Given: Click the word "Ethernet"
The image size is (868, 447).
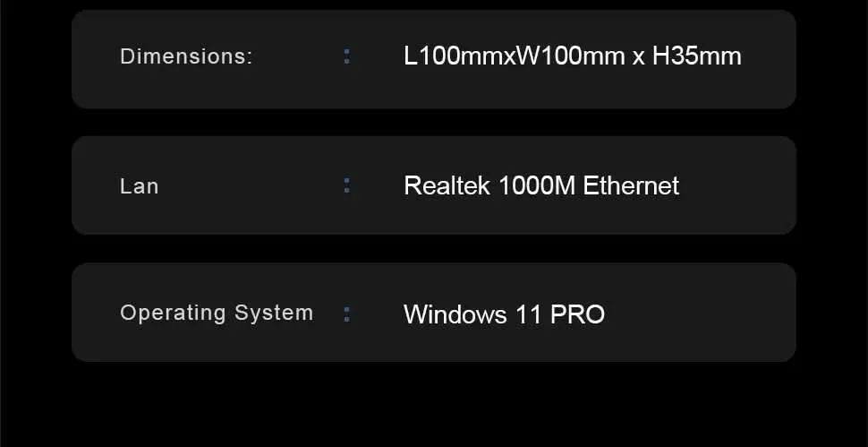Looking at the screenshot, I should [631, 185].
